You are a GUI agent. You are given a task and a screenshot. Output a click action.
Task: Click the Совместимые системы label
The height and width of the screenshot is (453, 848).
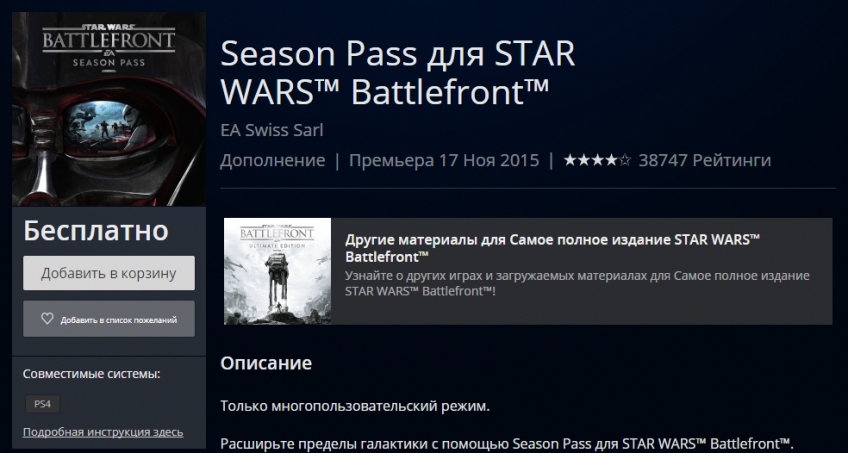coord(91,374)
